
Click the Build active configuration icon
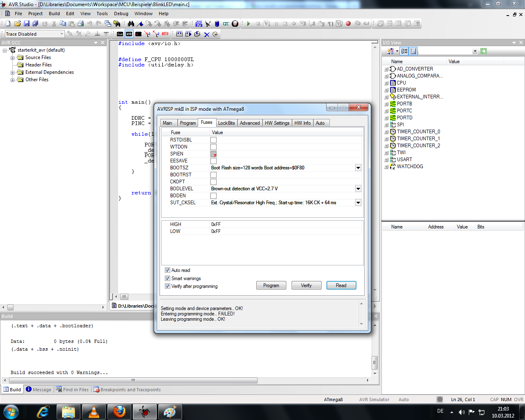tap(179, 34)
